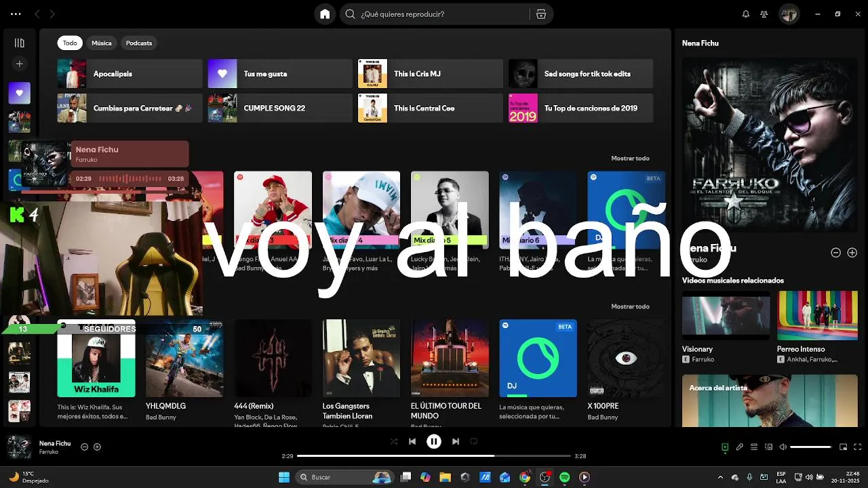This screenshot has height=488, width=868.
Task: Select the Todo filter chip
Action: pyautogui.click(x=70, y=43)
